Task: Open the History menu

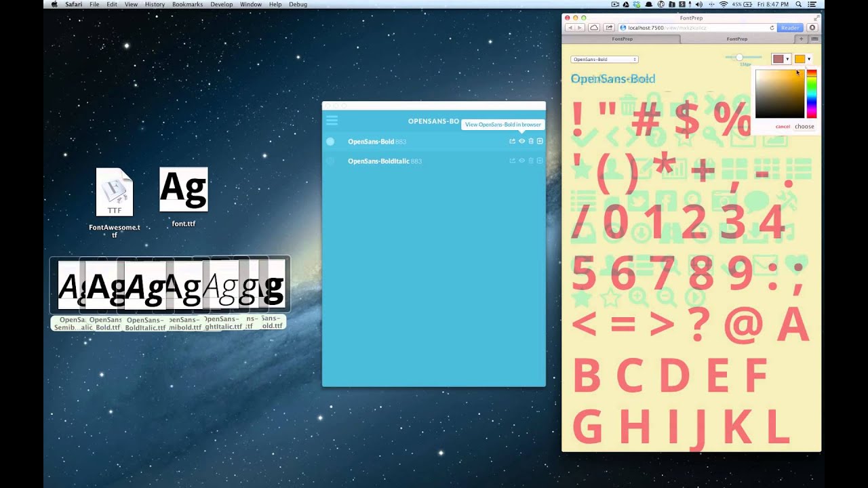Action: [155, 4]
